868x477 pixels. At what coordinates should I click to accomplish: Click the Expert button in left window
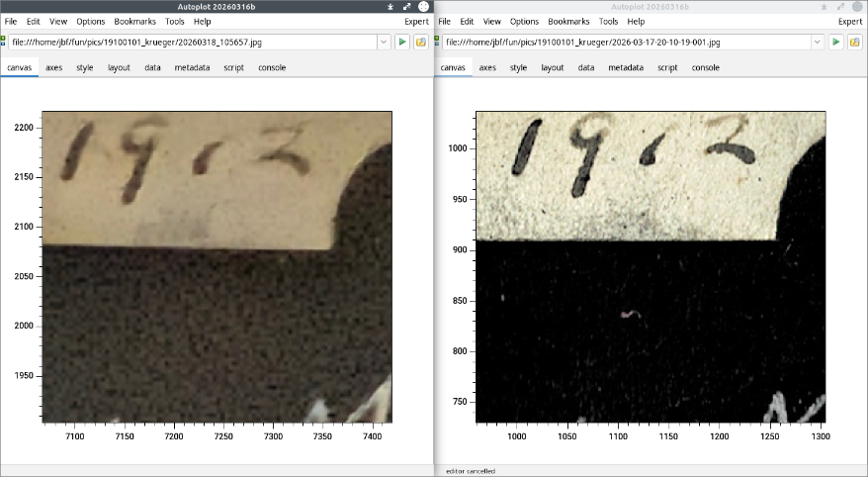click(416, 21)
